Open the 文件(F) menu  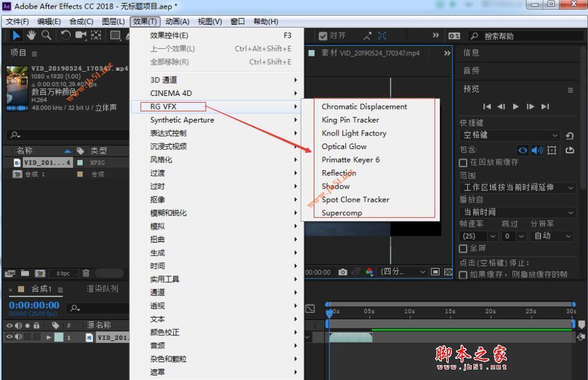[17, 22]
